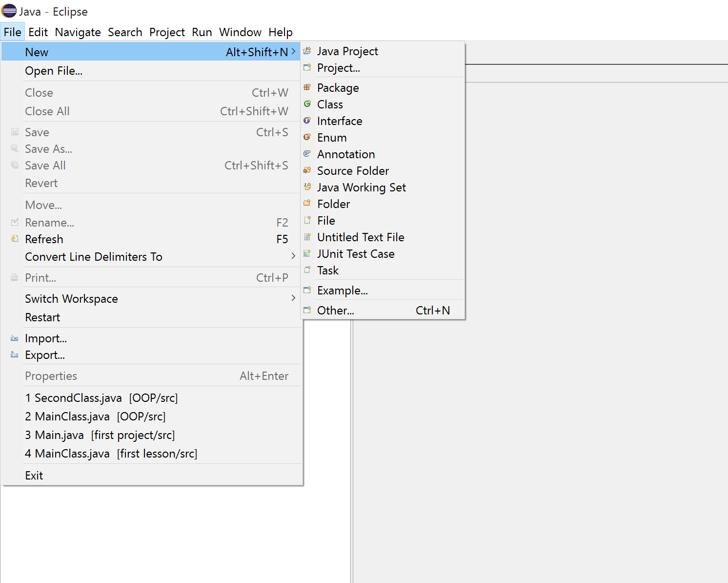The image size is (728, 583).
Task: Click the Enum icon in New submenu
Action: click(307, 137)
